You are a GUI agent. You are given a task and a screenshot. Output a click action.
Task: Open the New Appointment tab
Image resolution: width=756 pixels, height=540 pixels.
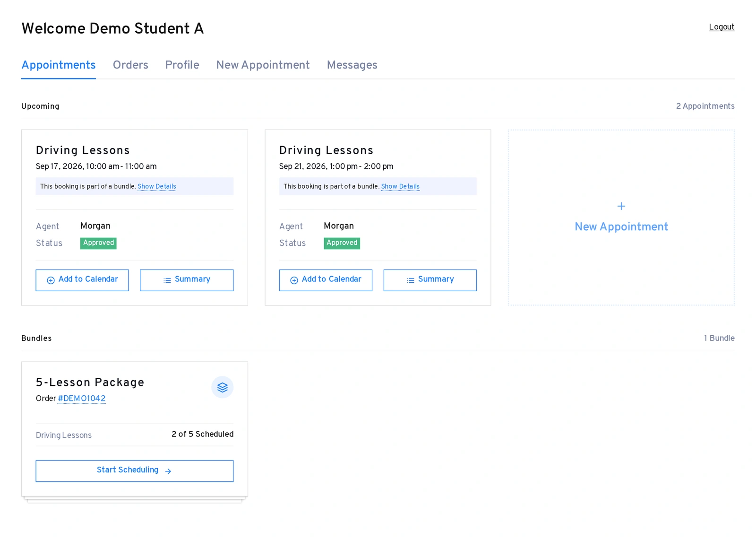tap(263, 65)
